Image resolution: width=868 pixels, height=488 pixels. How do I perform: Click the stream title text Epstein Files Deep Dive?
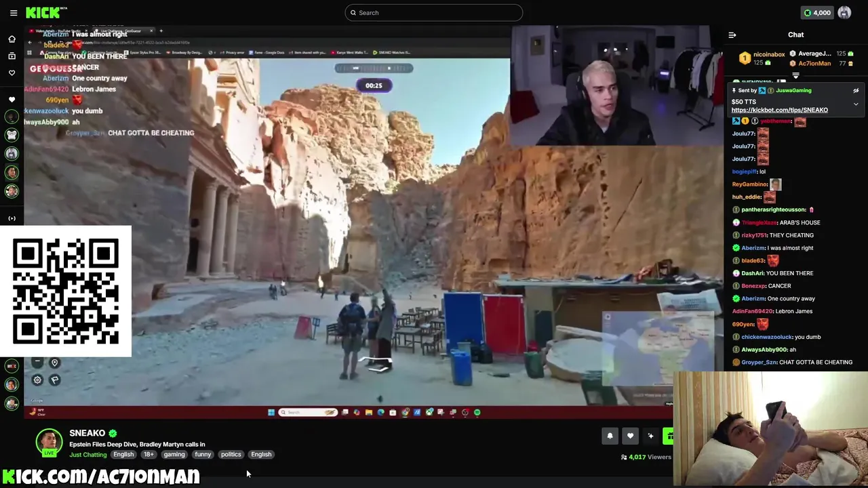[x=137, y=444]
